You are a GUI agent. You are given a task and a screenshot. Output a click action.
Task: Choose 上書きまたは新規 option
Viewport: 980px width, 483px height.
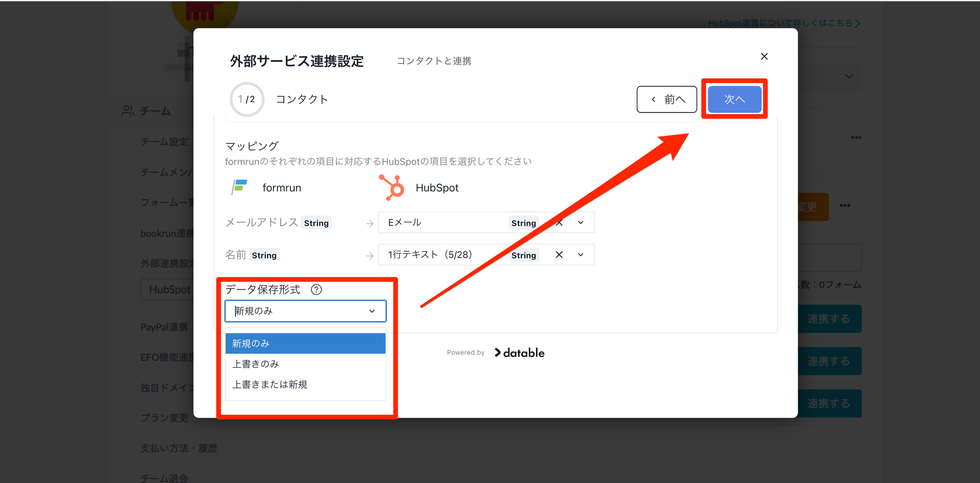305,384
